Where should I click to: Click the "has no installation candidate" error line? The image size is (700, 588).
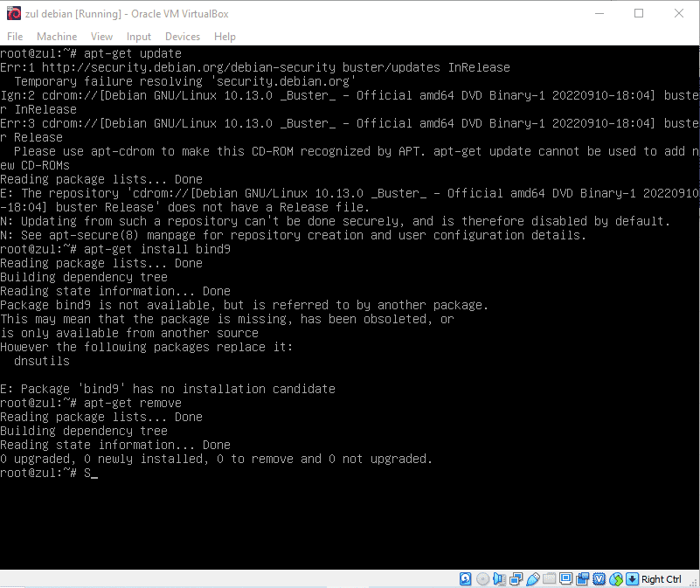(168, 389)
